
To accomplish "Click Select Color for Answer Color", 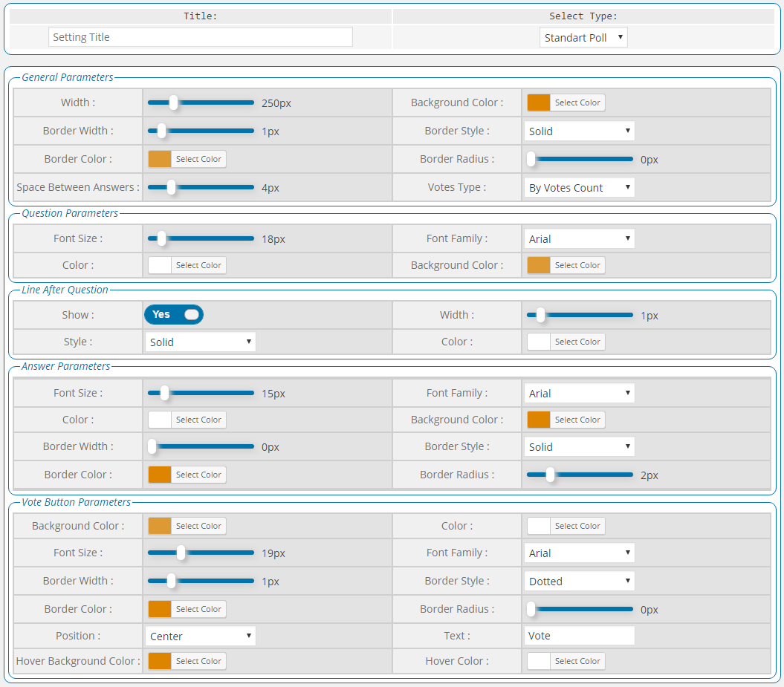I will click(198, 420).
